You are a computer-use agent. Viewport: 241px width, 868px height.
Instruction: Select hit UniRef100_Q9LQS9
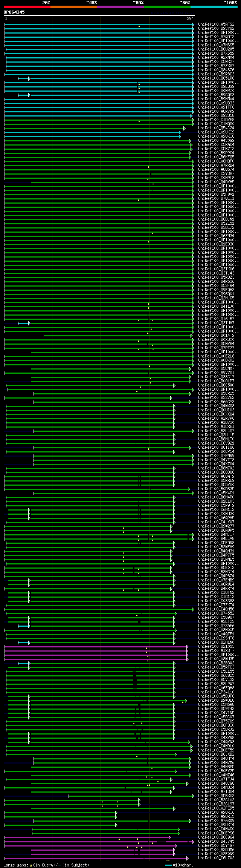[216, 86]
